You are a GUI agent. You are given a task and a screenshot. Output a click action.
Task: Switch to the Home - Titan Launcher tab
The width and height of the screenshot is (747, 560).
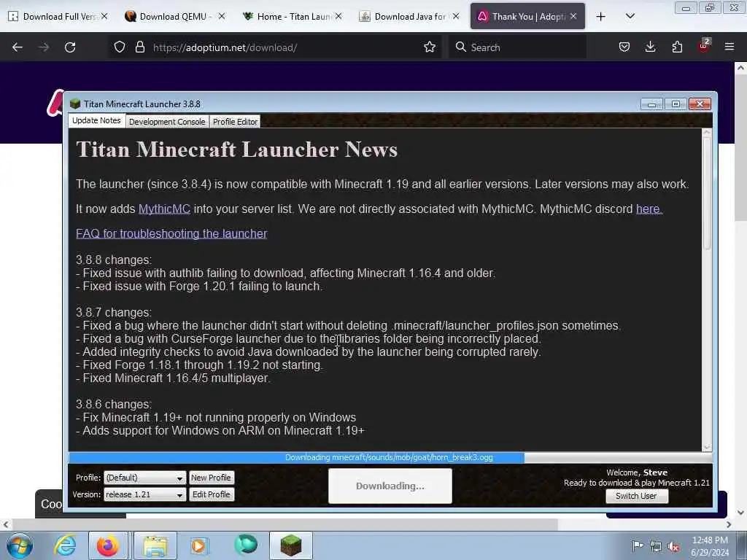[291, 17]
